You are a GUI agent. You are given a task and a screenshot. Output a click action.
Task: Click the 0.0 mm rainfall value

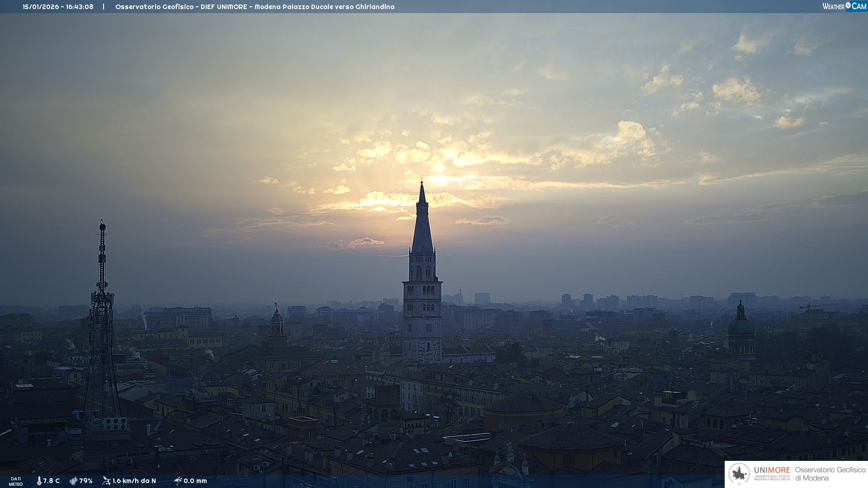tap(195, 481)
